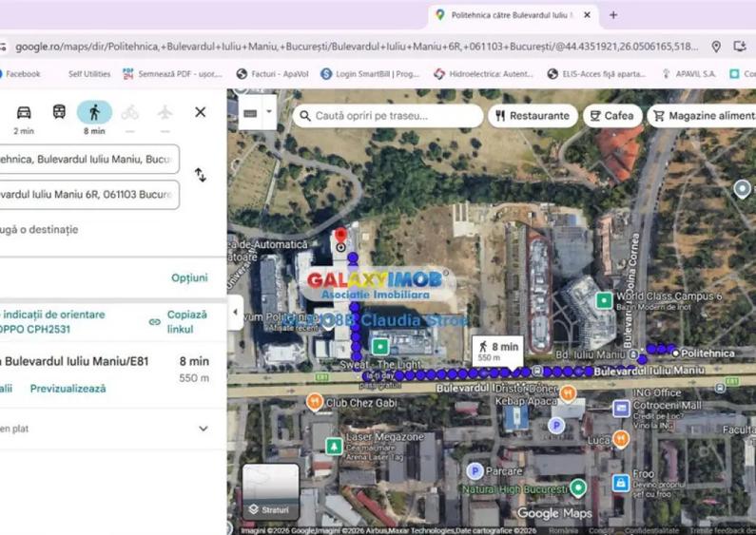Image resolution: width=756 pixels, height=535 pixels.
Task: Close the directions panel
Action: tap(200, 112)
